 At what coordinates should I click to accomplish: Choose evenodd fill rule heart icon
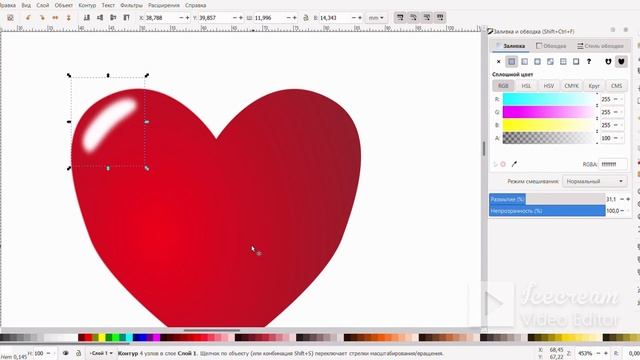[608, 62]
